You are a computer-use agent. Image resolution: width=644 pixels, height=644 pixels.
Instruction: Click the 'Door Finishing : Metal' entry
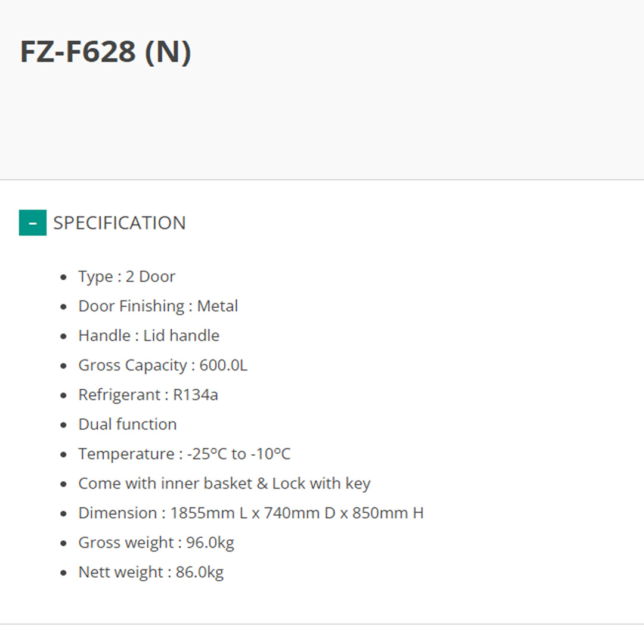point(158,306)
